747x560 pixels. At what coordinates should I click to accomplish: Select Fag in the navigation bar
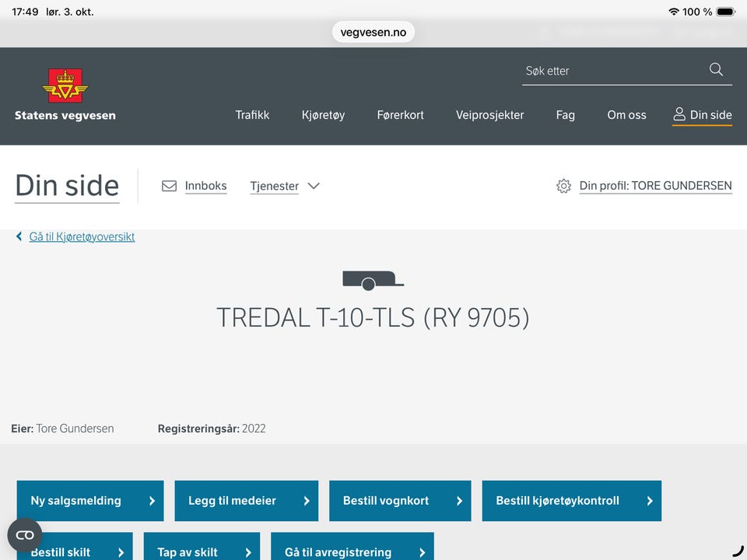[x=566, y=115]
